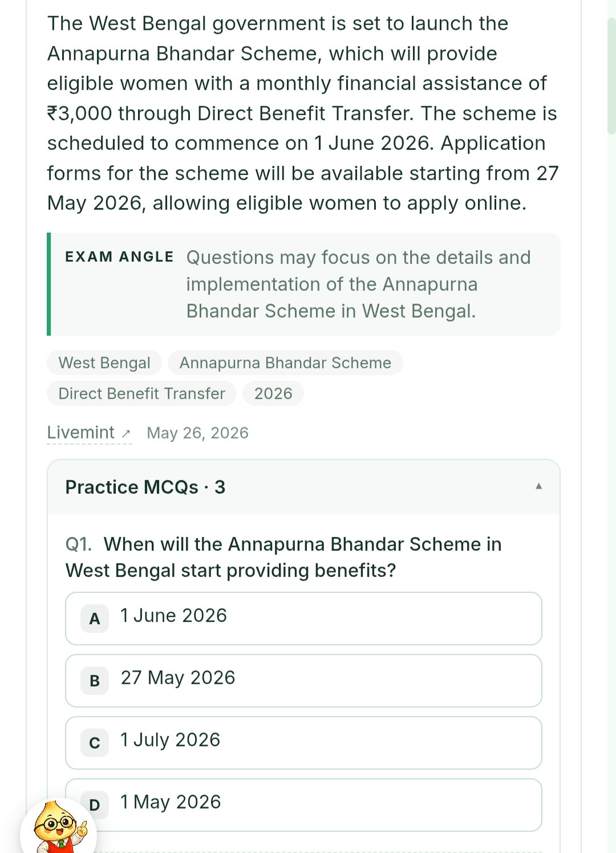This screenshot has width=616, height=853.
Task: Click the Practice MCQs · 3 header
Action: [x=303, y=487]
